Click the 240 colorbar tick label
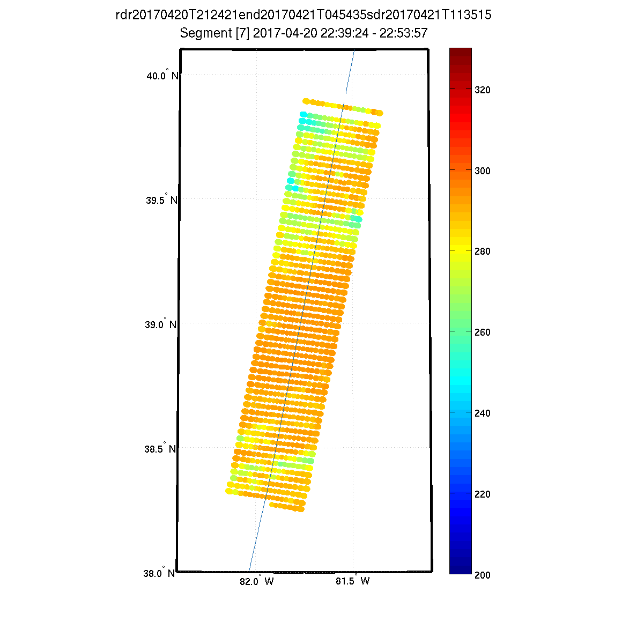This screenshot has height=644, width=644. coord(483,413)
